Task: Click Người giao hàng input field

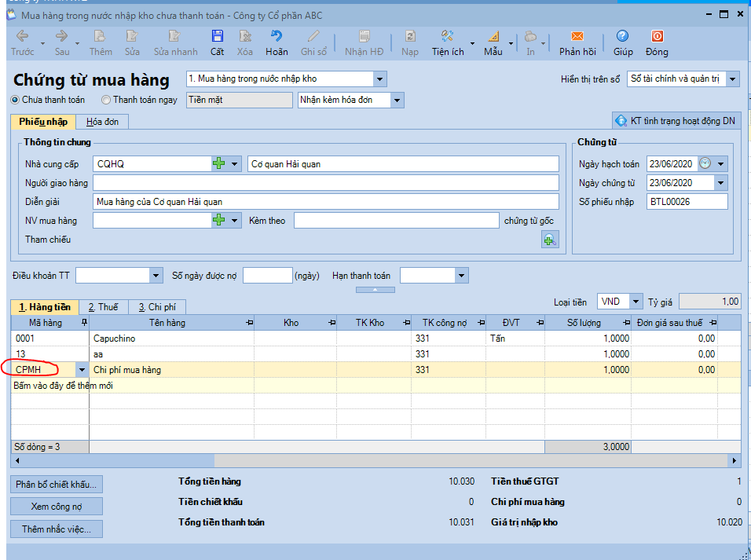Action: point(326,182)
